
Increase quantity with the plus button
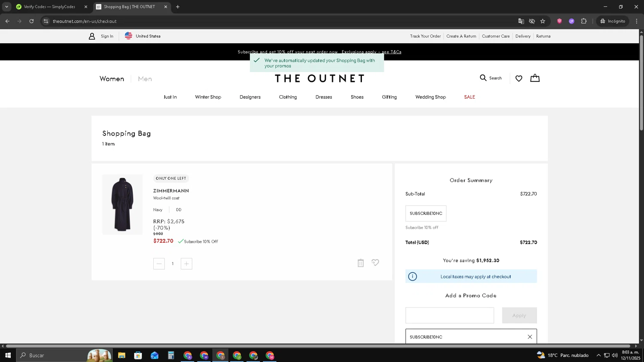point(186,264)
